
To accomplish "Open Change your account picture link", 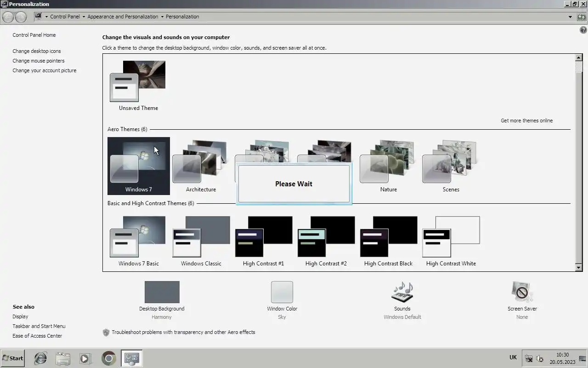I will (45, 70).
